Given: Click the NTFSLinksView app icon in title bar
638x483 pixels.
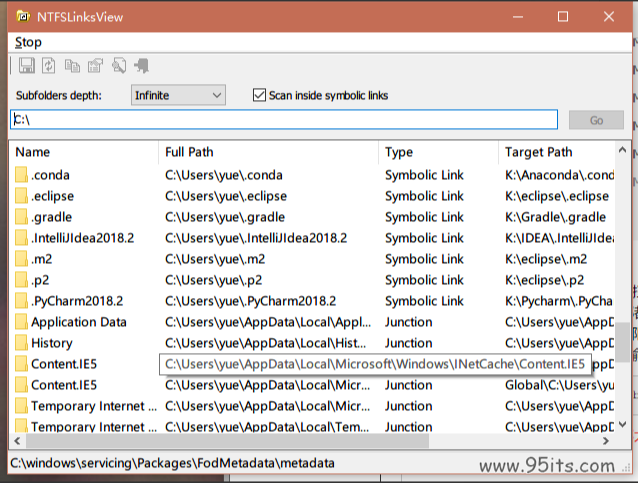Looking at the screenshot, I should coord(24,16).
